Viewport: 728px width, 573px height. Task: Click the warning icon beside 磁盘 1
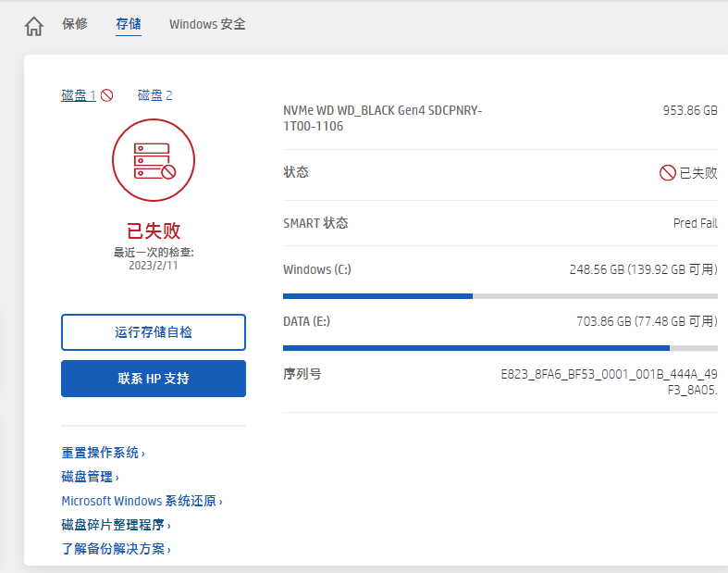click(107, 95)
